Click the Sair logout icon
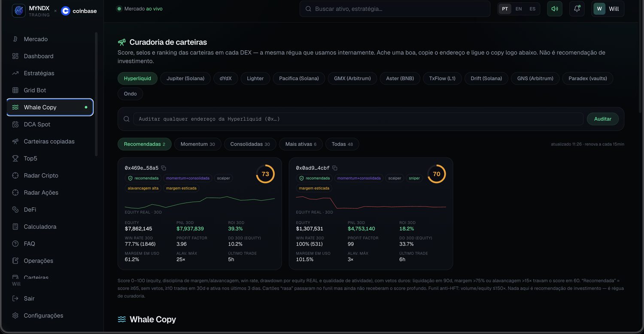644x334 pixels. click(15, 298)
